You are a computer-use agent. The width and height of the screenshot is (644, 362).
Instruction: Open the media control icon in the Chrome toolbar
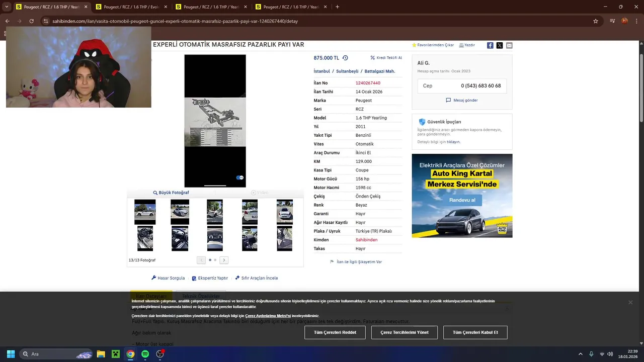pyautogui.click(x=612, y=21)
